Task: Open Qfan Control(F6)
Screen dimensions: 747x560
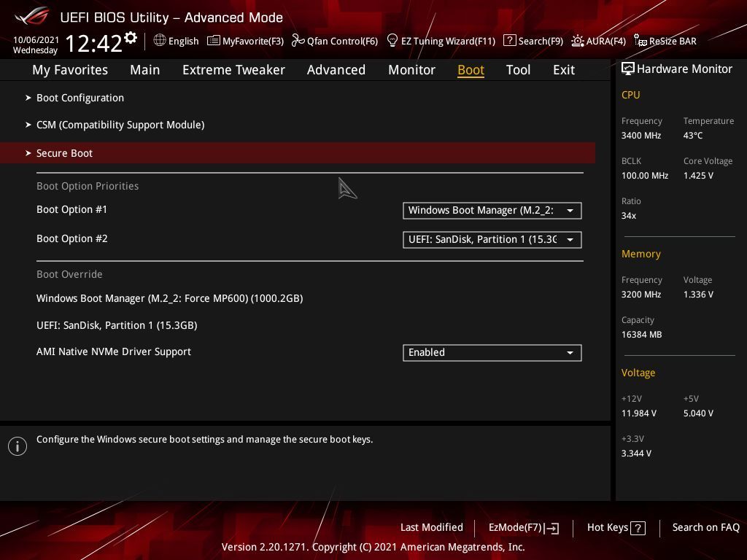Action: [x=342, y=41]
